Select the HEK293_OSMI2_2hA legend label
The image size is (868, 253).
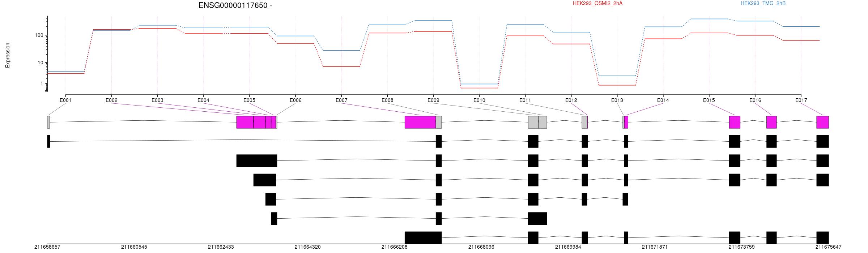coord(597,3)
